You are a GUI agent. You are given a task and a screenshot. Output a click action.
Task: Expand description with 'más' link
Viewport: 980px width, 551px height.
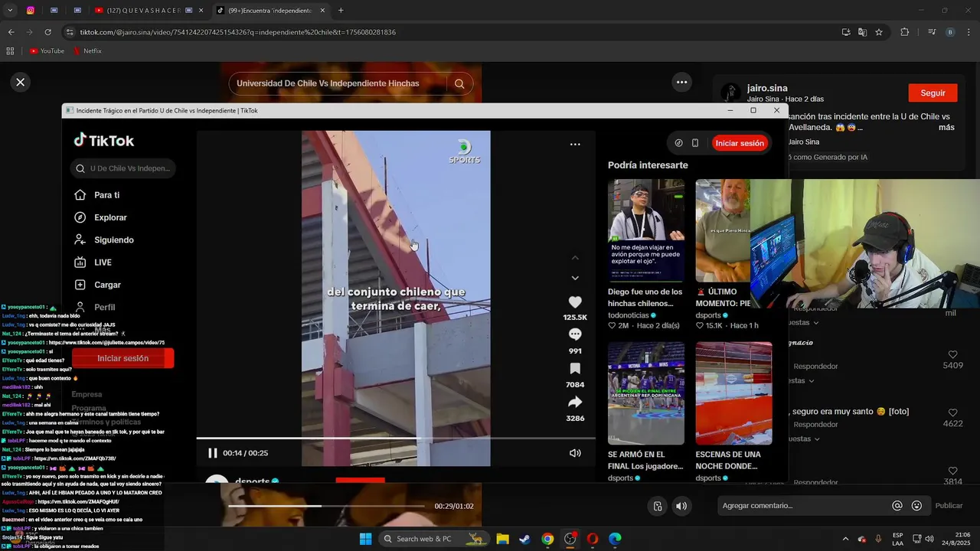pyautogui.click(x=946, y=127)
